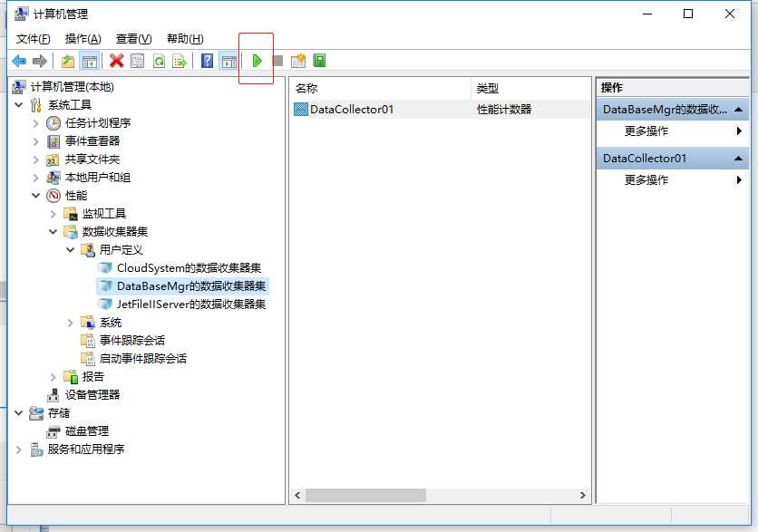This screenshot has height=532, width=758.
Task: Delete using the red X toolbar icon
Action: tap(116, 61)
